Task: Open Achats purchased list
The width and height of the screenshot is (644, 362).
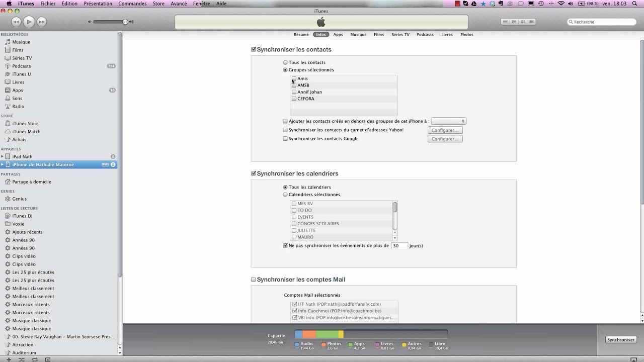Action: (x=19, y=139)
